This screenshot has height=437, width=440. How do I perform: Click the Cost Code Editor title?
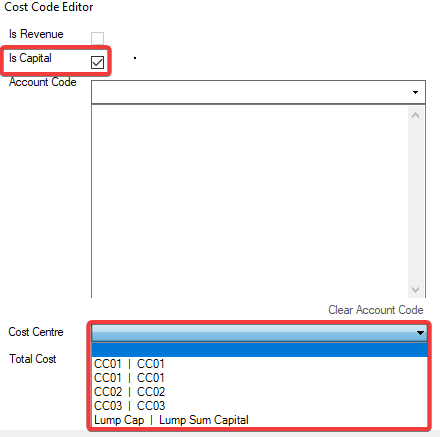pyautogui.click(x=49, y=7)
